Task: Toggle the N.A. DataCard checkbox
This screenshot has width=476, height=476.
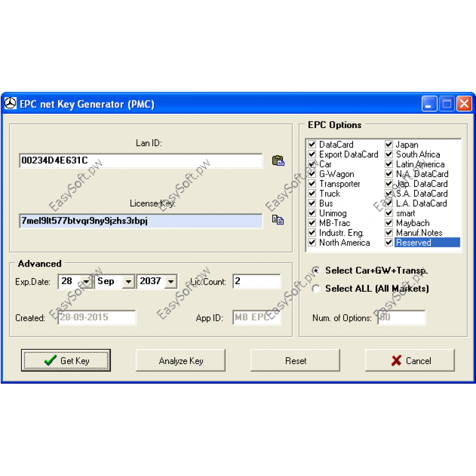Action: 389,174
